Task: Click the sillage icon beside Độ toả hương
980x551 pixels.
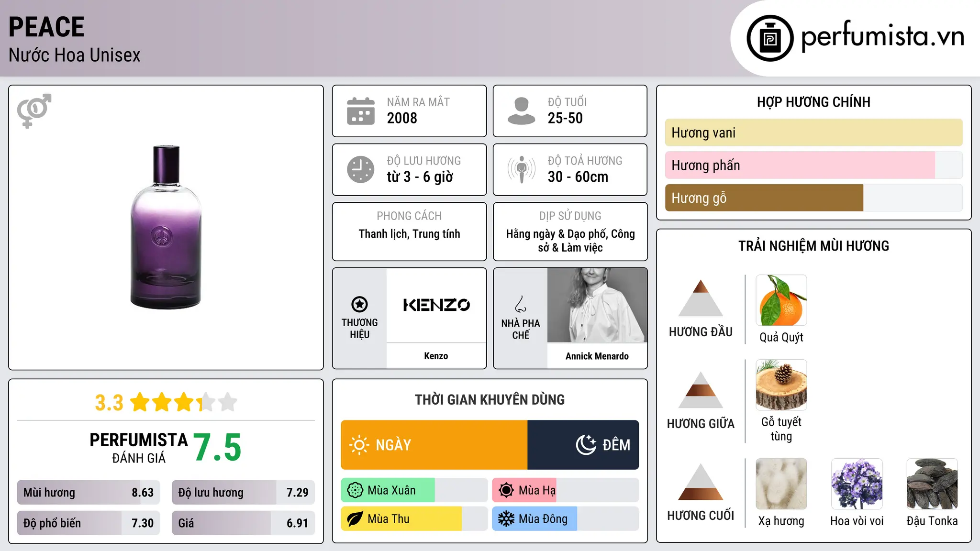Action: (522, 169)
